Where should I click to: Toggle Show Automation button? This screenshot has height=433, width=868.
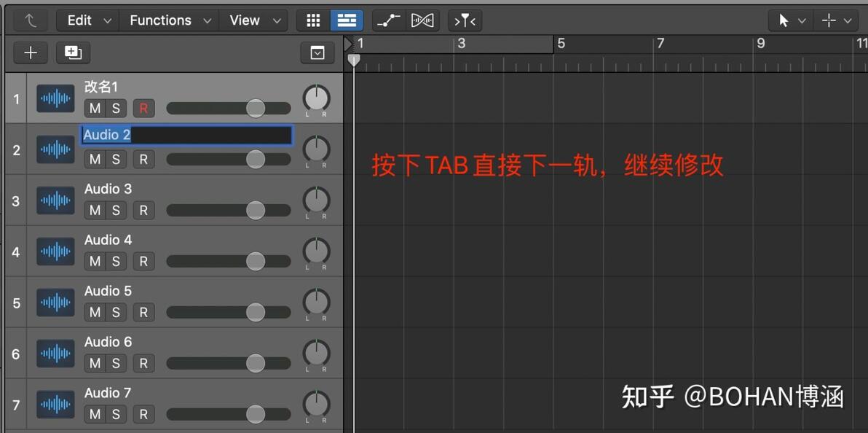pos(389,20)
